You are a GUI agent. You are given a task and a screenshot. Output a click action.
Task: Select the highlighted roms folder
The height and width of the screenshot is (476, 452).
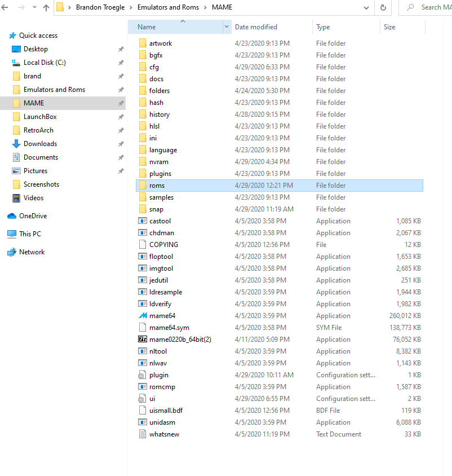pyautogui.click(x=280, y=186)
